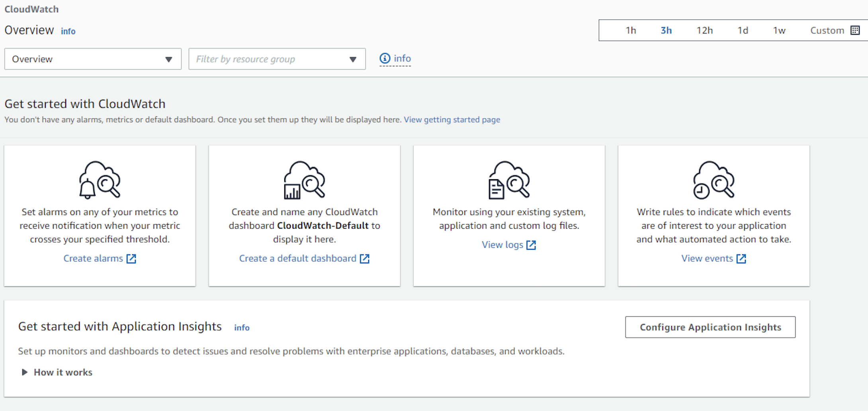Image resolution: width=868 pixels, height=411 pixels.
Task: Open the View getting started page link
Action: [x=452, y=119]
